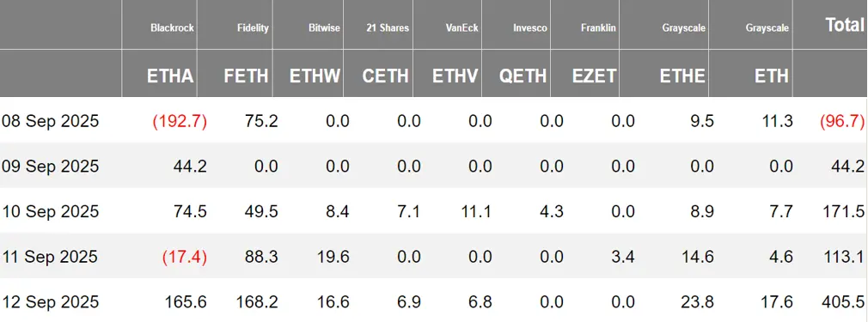The image size is (868, 322).
Task: Select the CETH 21 Shares header
Action: tap(386, 76)
